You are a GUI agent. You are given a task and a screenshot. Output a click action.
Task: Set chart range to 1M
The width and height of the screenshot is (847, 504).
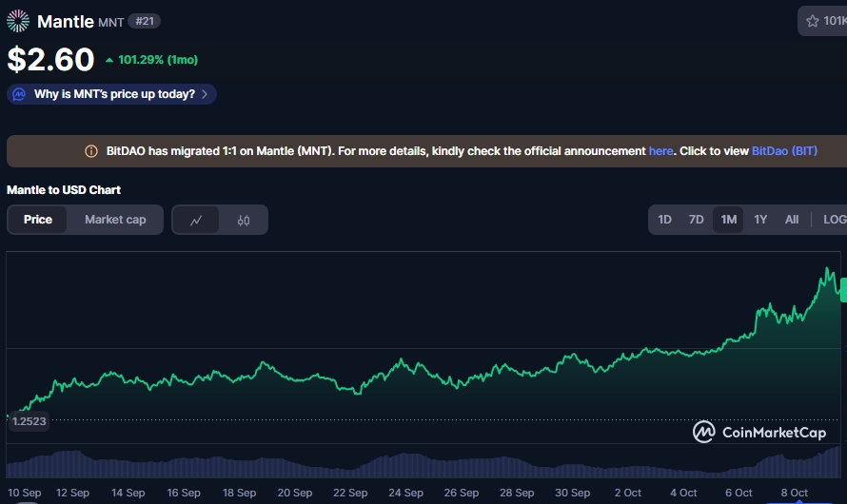click(x=728, y=220)
